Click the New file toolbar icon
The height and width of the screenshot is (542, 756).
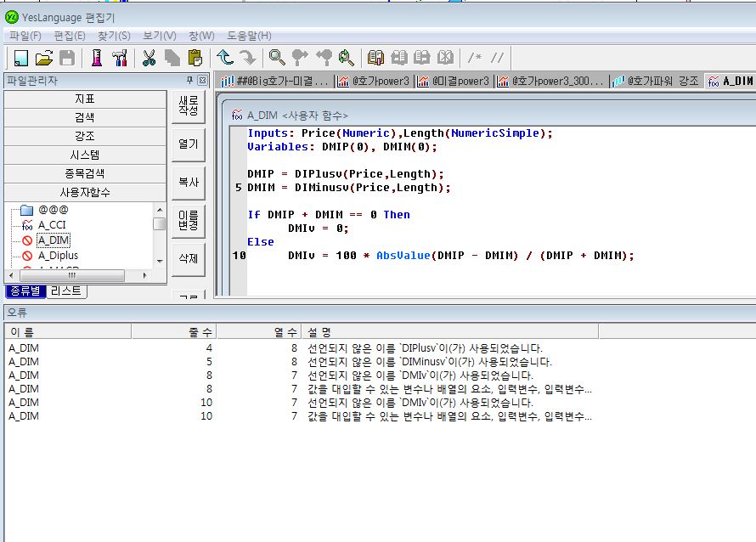21,58
